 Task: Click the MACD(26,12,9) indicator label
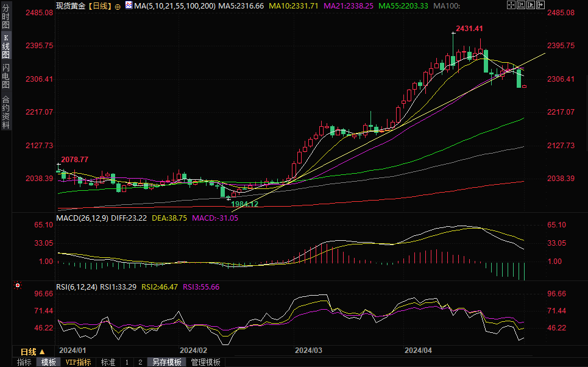pyautogui.click(x=82, y=218)
